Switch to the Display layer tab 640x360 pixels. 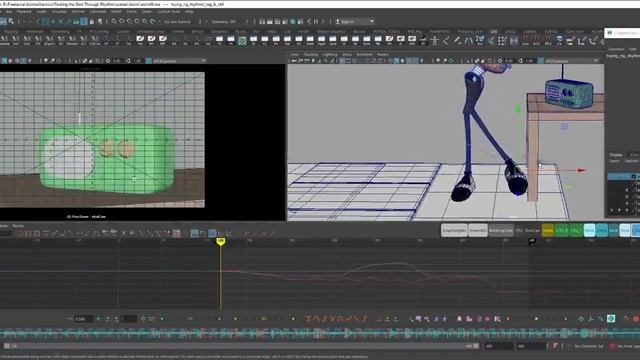(x=616, y=155)
